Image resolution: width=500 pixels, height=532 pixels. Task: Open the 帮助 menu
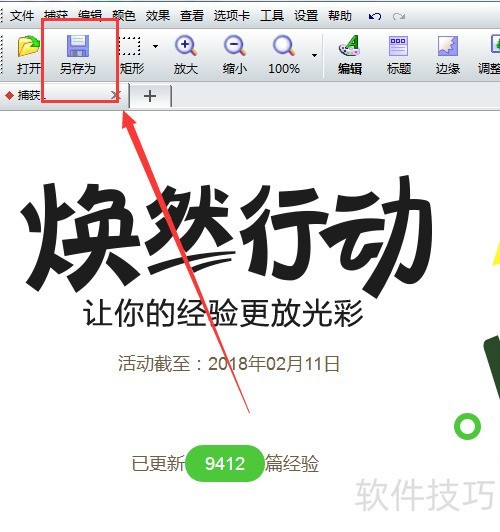(340, 16)
